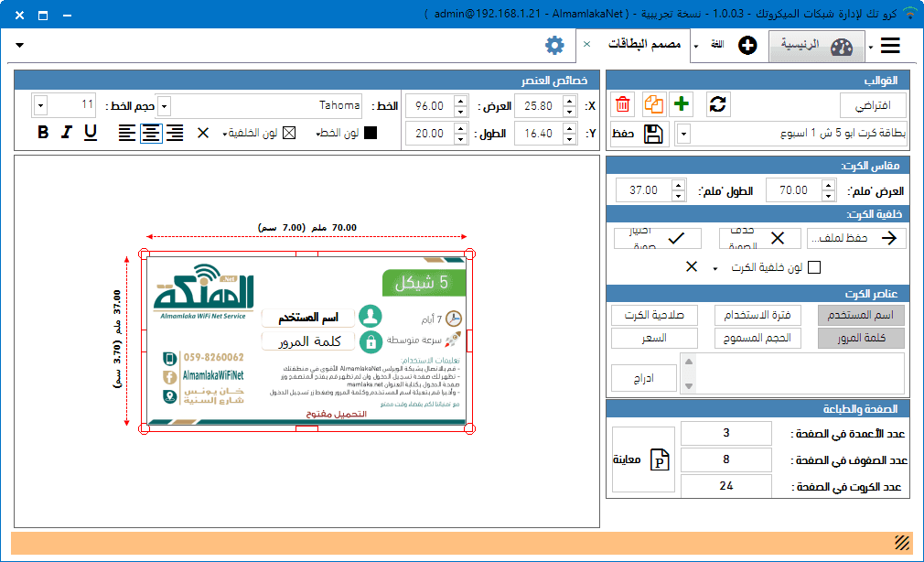
Task: Open settings gear in the tab bar
Action: point(554,45)
